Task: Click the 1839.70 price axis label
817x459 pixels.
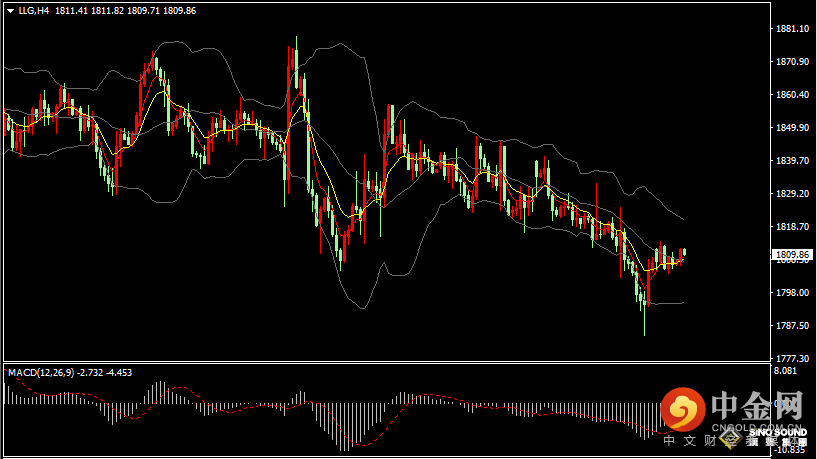Action: tap(793, 160)
